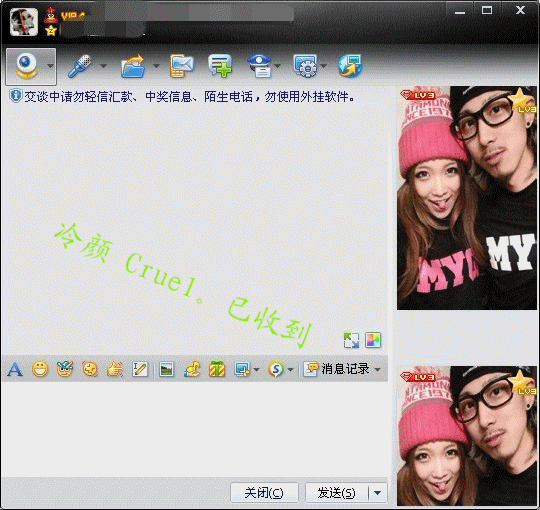Image resolution: width=540 pixels, height=510 pixels.
Task: Click the send SMS message icon
Action: 181,66
